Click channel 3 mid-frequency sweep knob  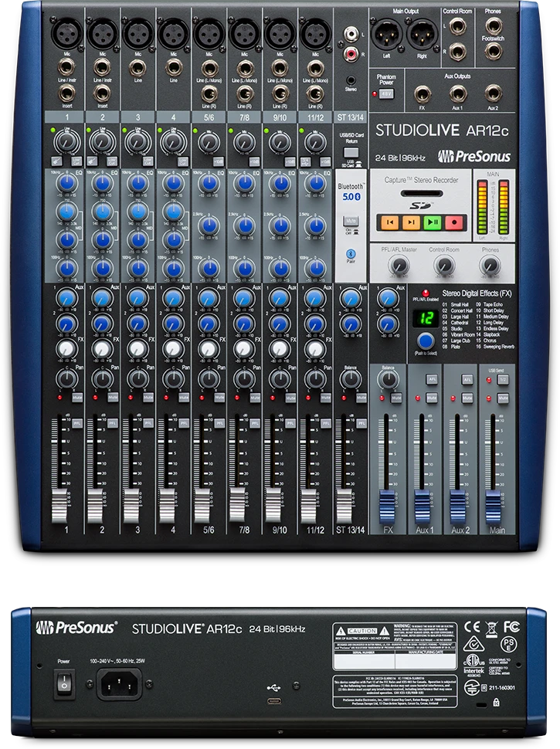137,212
